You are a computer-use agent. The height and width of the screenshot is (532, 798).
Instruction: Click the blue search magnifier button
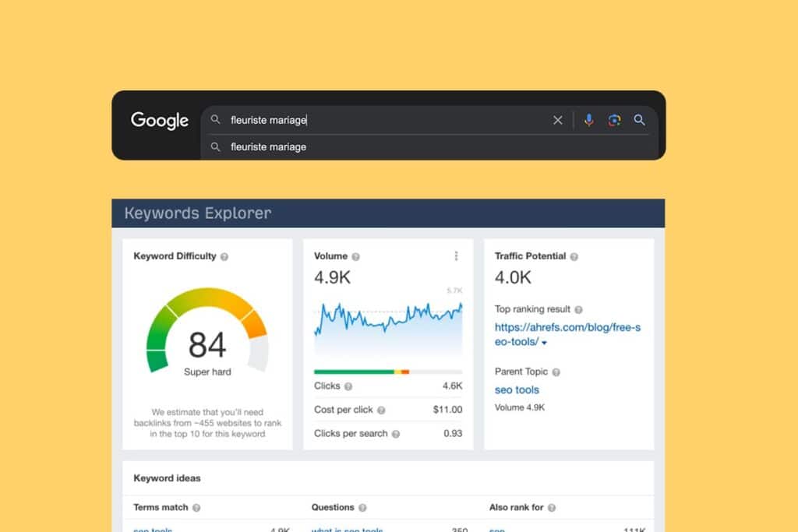tap(640, 120)
